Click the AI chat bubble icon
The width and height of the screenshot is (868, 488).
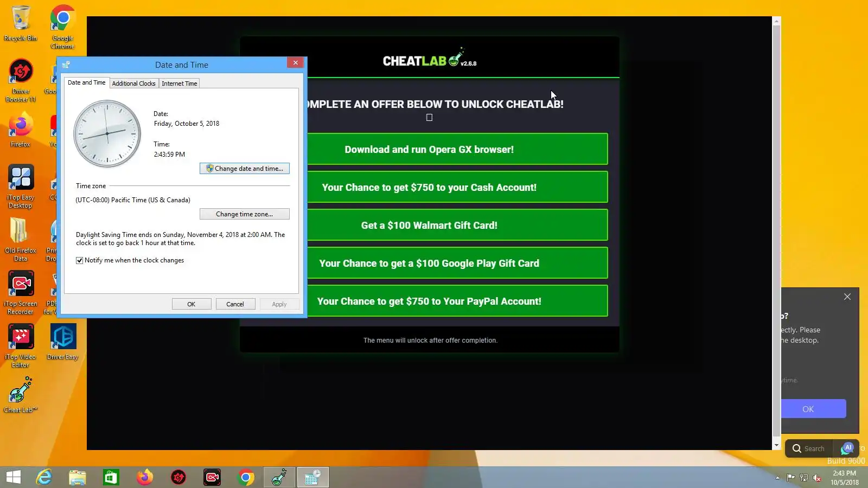[848, 448]
